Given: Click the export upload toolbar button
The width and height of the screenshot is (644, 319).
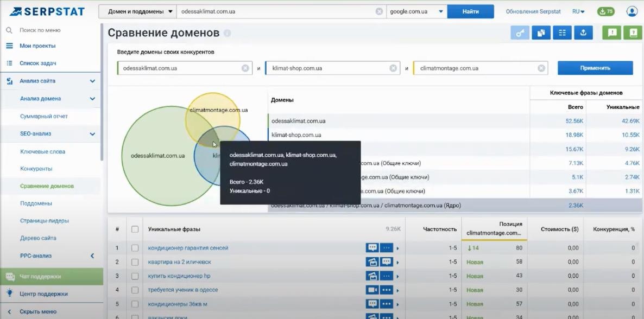Looking at the screenshot, I should tap(584, 33).
